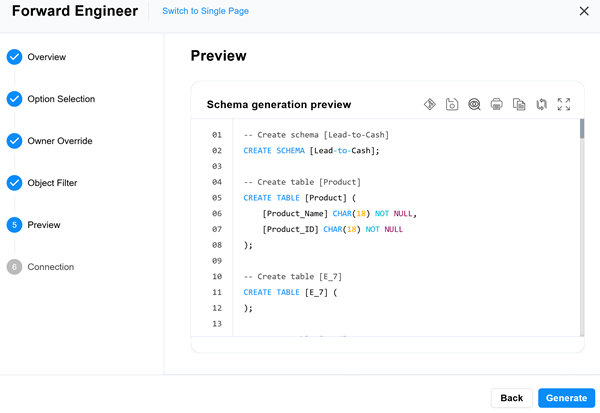
Task: Click the CREATE TABLE [Product] line
Action: coord(300,198)
